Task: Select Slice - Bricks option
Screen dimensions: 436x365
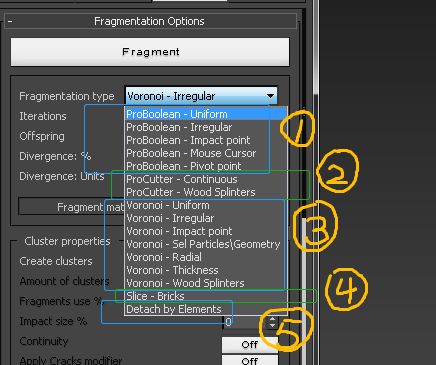Action: coord(206,296)
